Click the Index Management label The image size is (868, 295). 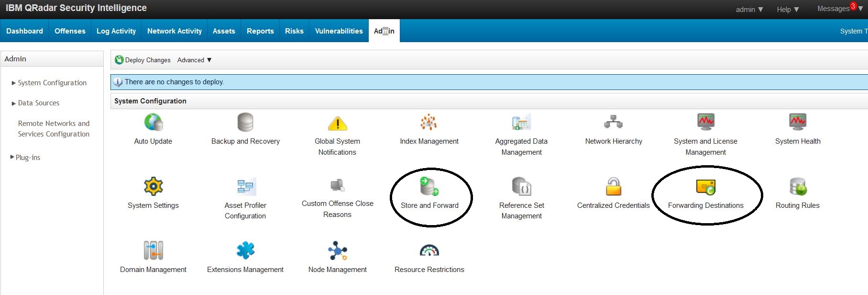pyautogui.click(x=429, y=141)
